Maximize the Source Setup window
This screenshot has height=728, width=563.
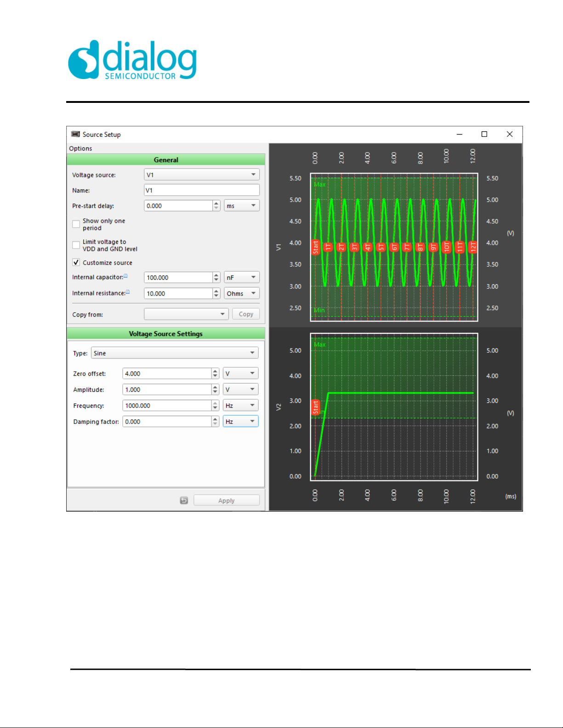pos(484,134)
